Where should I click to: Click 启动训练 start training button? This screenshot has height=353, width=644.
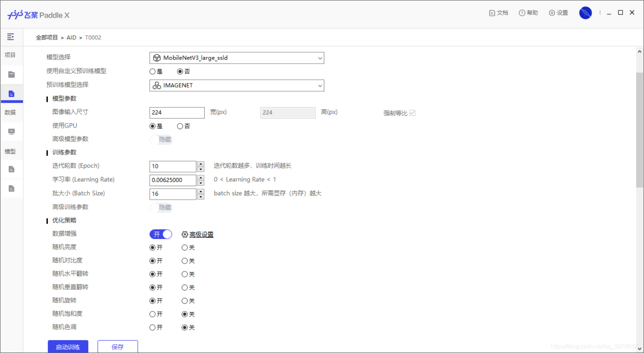point(68,347)
